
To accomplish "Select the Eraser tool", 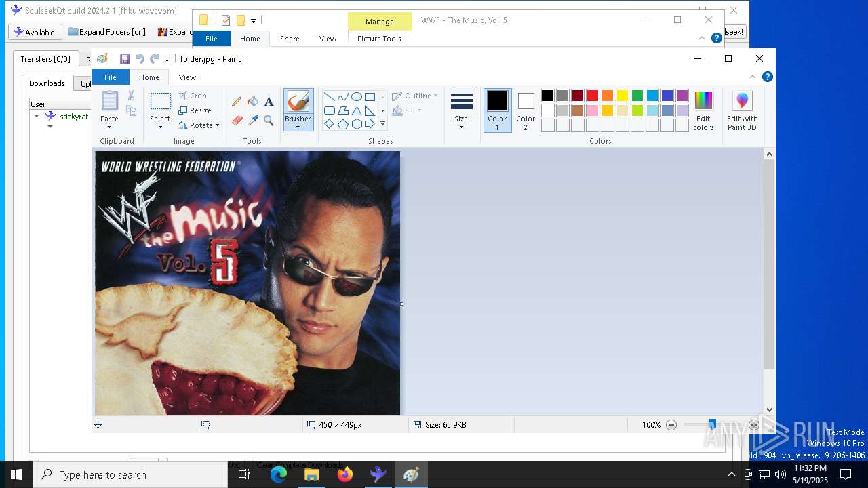I will pos(237,121).
